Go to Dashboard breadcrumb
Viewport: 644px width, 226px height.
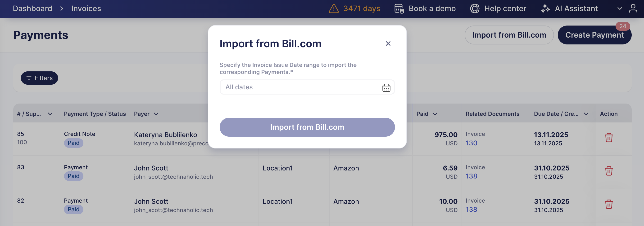pyautogui.click(x=32, y=9)
